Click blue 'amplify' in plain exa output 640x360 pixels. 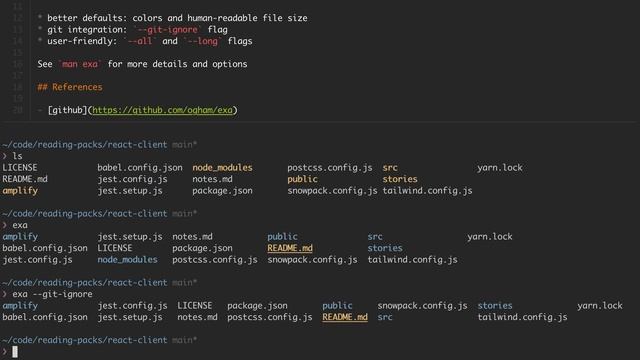[20, 237]
